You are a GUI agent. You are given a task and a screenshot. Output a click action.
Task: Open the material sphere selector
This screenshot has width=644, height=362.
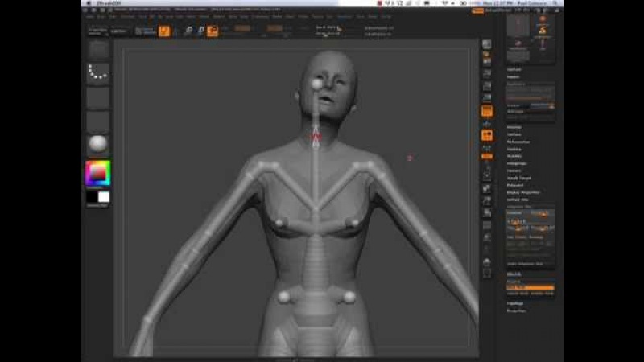pos(98,146)
